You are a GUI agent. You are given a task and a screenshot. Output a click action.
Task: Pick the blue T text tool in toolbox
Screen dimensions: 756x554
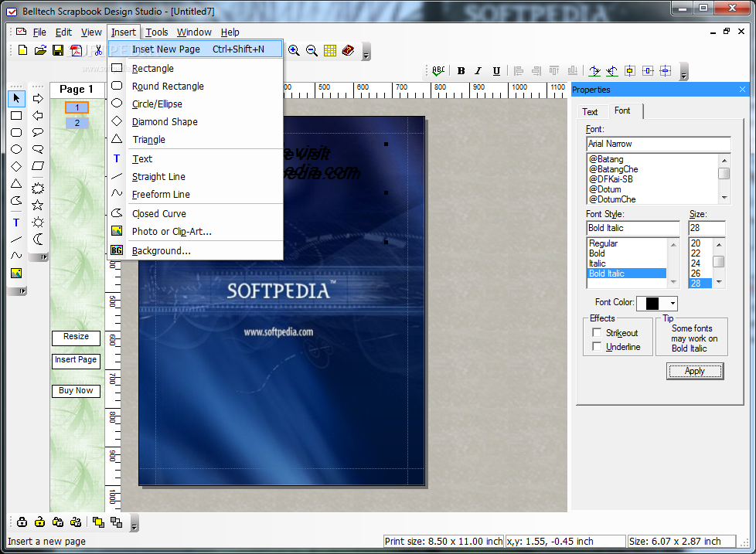pyautogui.click(x=16, y=223)
